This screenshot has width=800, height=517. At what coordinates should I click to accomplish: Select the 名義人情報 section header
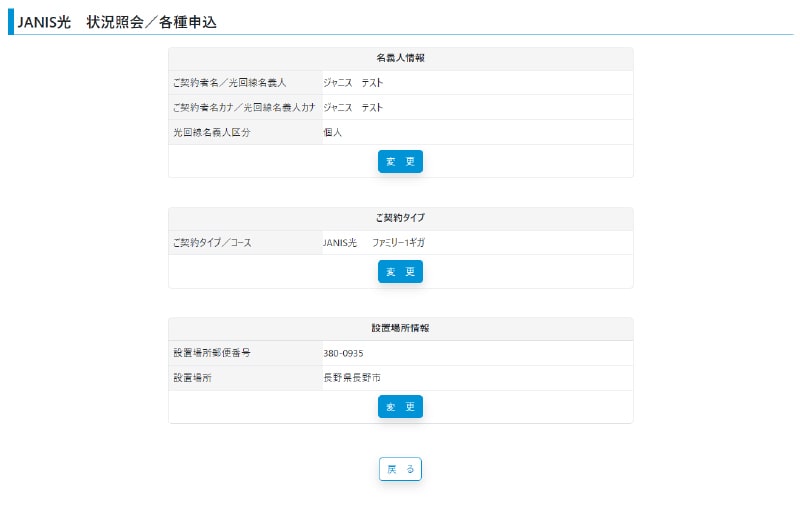(x=400, y=58)
